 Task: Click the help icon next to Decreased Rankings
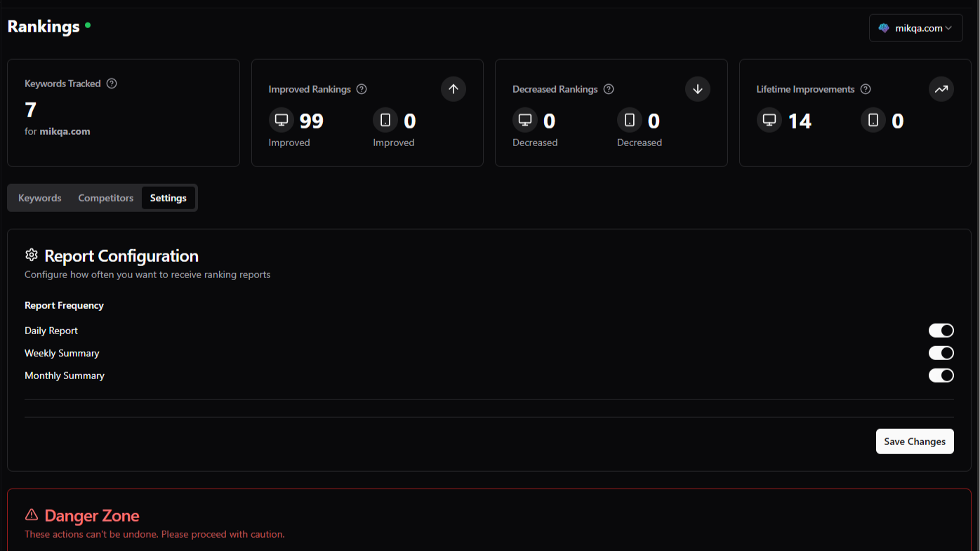[609, 89]
